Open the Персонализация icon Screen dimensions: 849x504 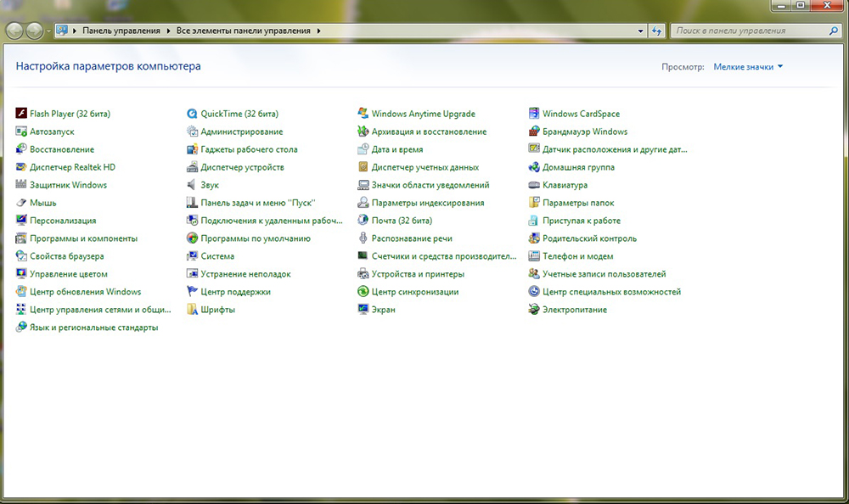tap(21, 221)
